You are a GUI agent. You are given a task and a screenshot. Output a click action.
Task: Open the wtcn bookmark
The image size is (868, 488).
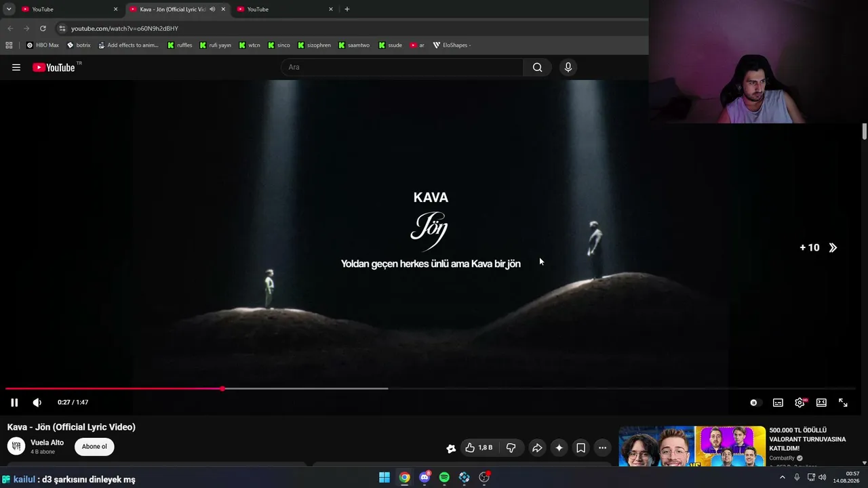(250, 45)
